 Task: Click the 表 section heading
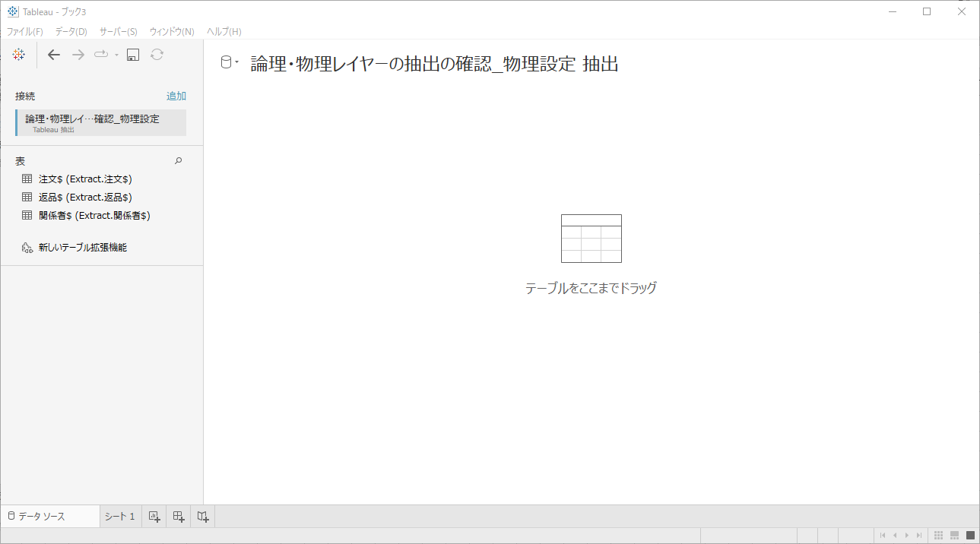pos(21,161)
